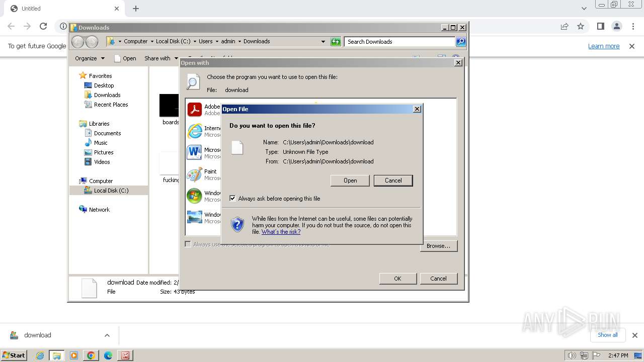Click the Open button in Open File dialog

tap(350, 180)
